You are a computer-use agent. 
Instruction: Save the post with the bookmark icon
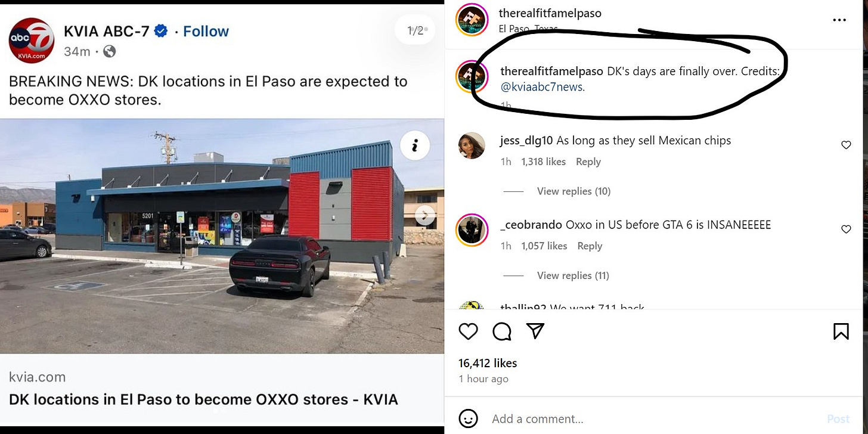coord(841,331)
